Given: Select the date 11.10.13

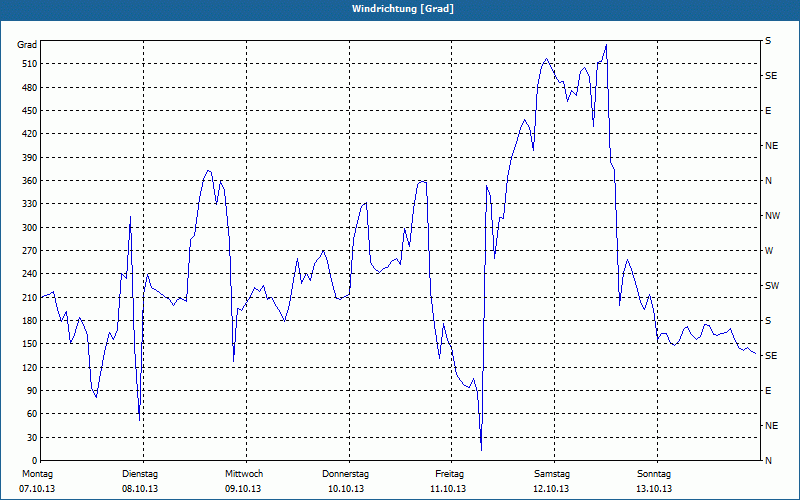Looking at the screenshot, I should coord(448,489).
